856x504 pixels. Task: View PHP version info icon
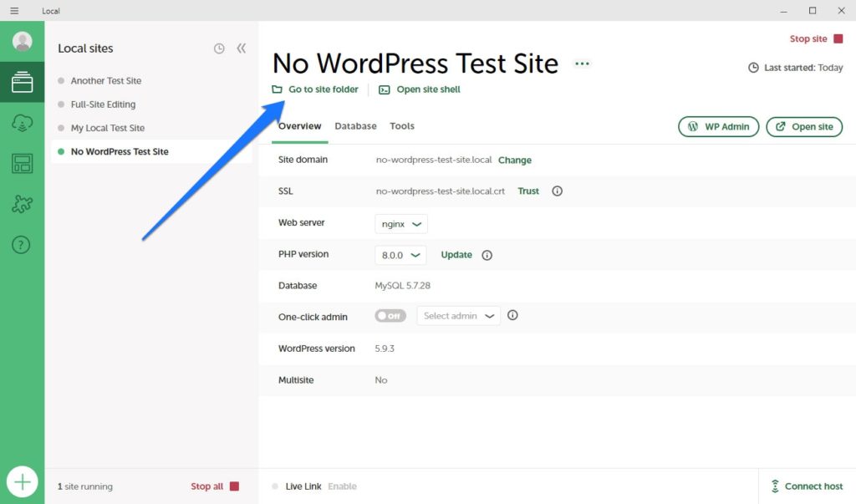tap(487, 255)
